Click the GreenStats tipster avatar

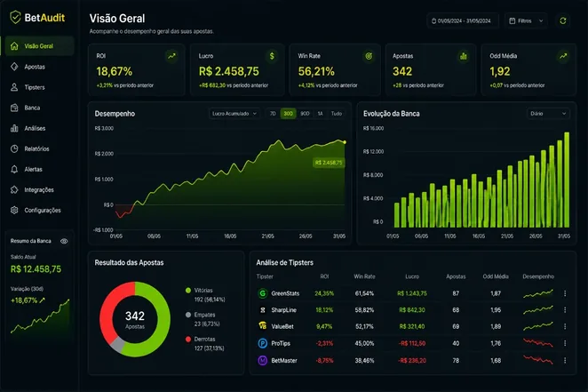(263, 293)
